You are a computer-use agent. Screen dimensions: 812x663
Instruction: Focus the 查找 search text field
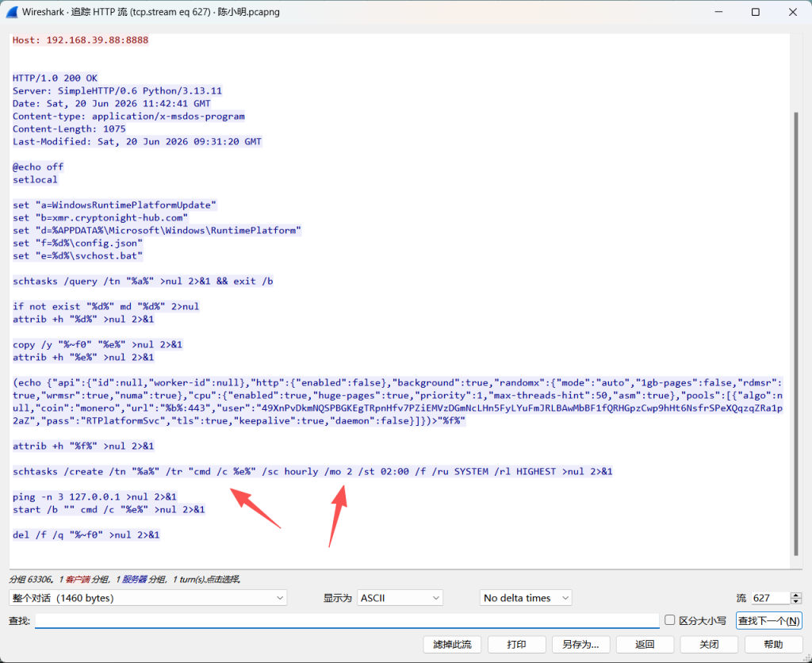347,620
